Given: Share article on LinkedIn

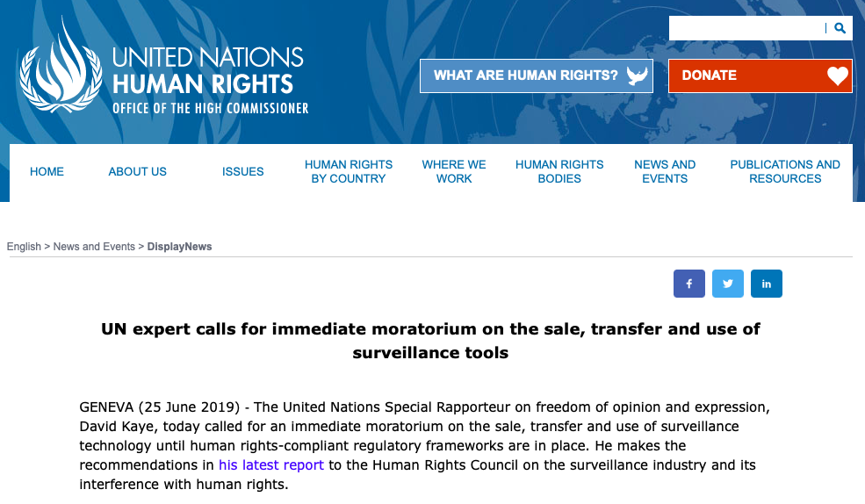Looking at the screenshot, I should 767,284.
